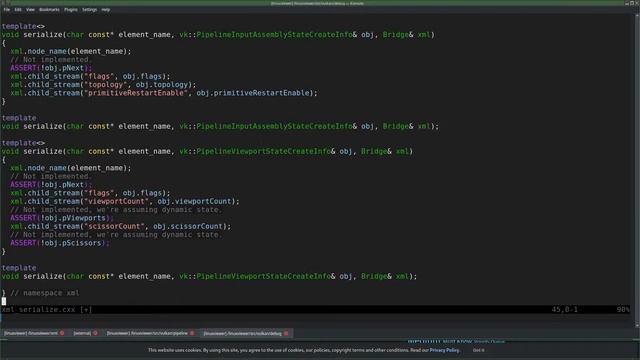Open the View menu
This screenshot has width=640, height=360.
[x=30, y=9]
